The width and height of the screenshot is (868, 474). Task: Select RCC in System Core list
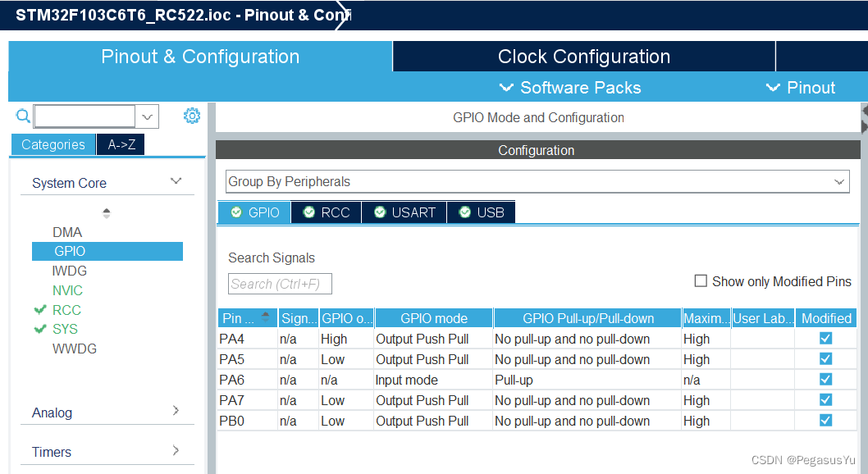(x=66, y=310)
